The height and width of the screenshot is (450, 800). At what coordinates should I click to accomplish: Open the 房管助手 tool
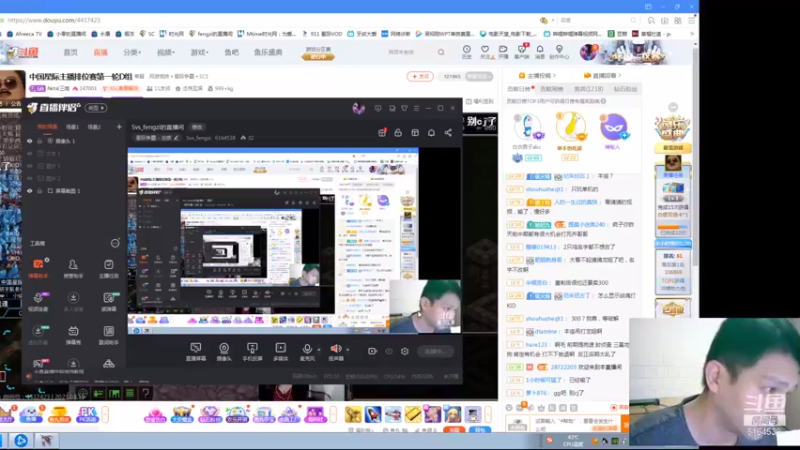[x=73, y=268]
